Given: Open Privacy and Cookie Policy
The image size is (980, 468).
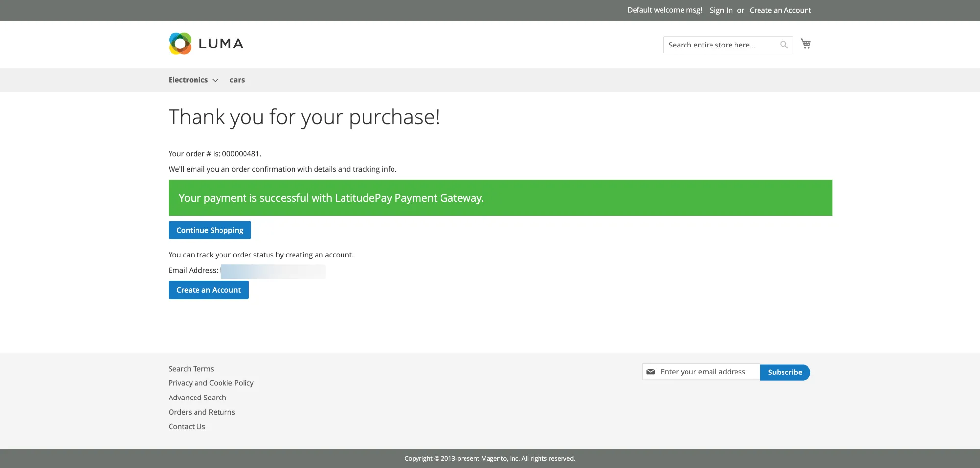Looking at the screenshot, I should (x=211, y=383).
